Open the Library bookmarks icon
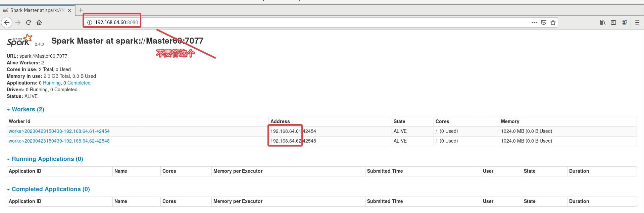 pos(603,22)
